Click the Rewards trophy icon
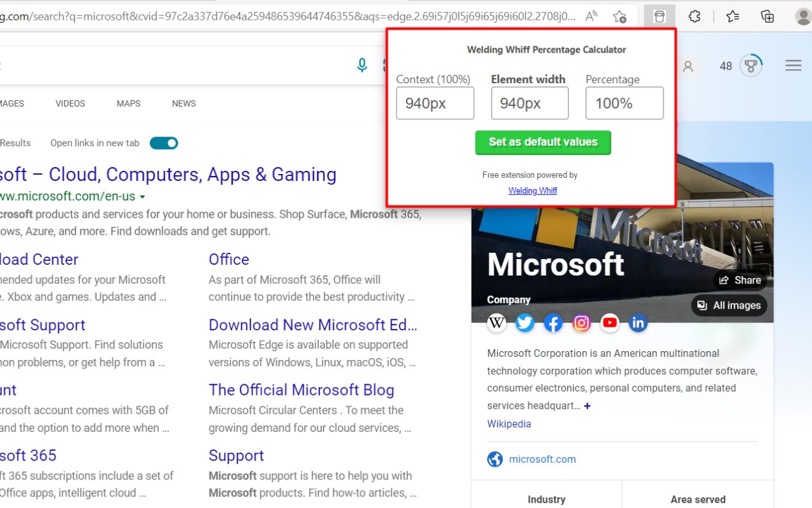This screenshot has height=508, width=812. [x=751, y=65]
